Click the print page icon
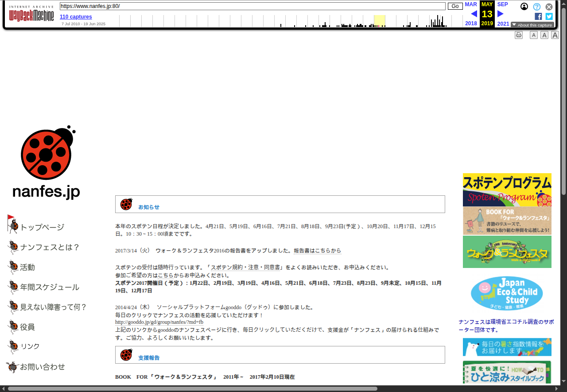 click(518, 35)
